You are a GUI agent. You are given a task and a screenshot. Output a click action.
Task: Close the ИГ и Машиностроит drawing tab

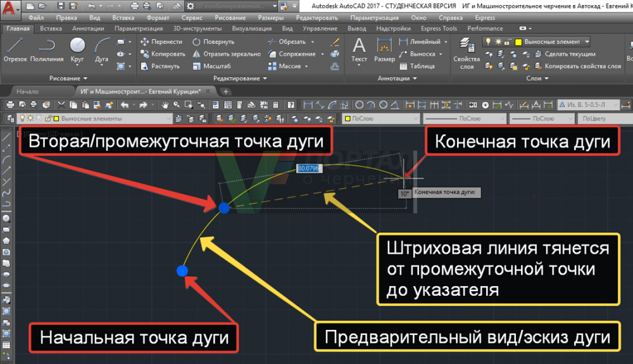tap(208, 91)
